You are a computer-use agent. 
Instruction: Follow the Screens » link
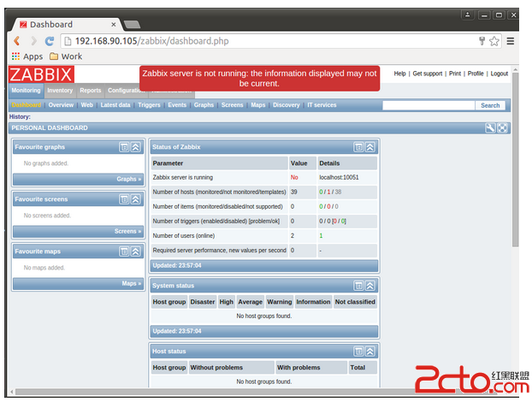[127, 231]
